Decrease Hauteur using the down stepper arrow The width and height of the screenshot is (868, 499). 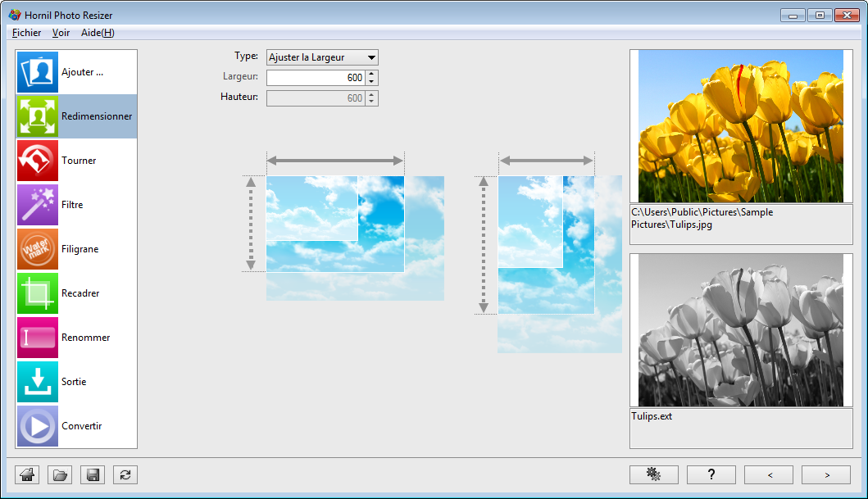(x=373, y=101)
